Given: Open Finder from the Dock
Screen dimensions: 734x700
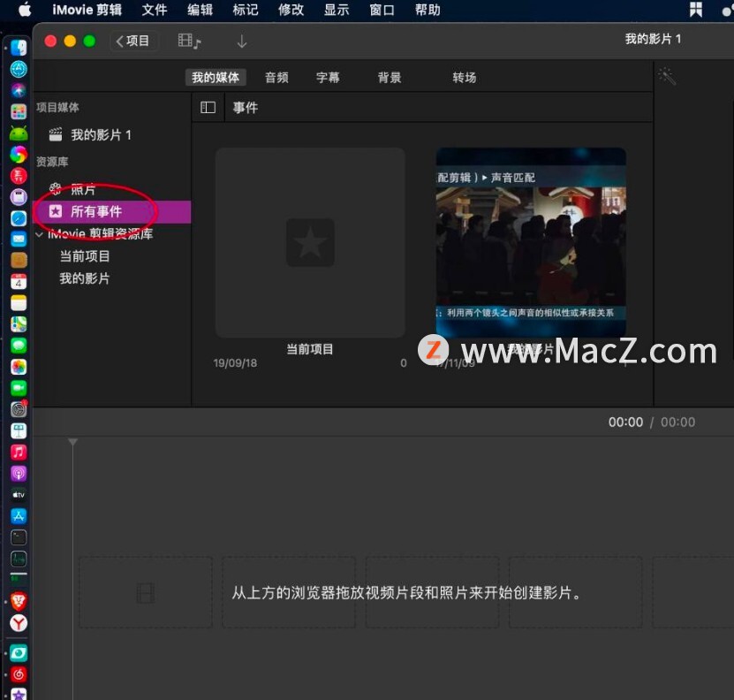Looking at the screenshot, I should point(19,48).
